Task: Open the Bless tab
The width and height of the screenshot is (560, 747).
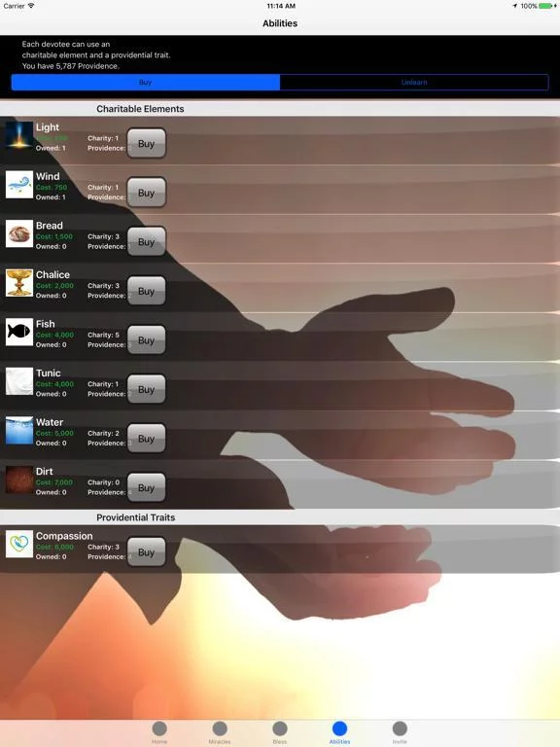Action: [x=280, y=731]
